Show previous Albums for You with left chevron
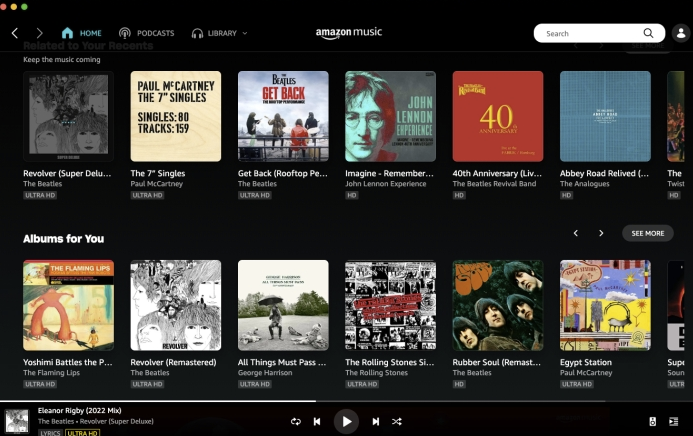 [x=575, y=233]
